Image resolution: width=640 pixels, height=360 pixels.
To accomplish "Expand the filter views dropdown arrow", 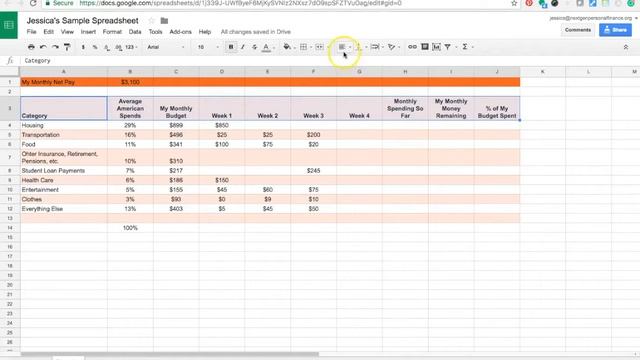I will click(456, 47).
